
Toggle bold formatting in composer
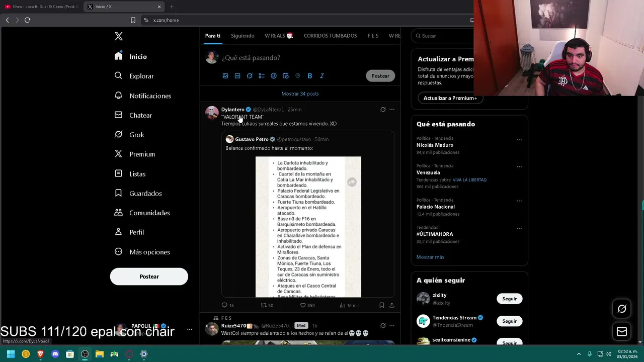point(310,76)
